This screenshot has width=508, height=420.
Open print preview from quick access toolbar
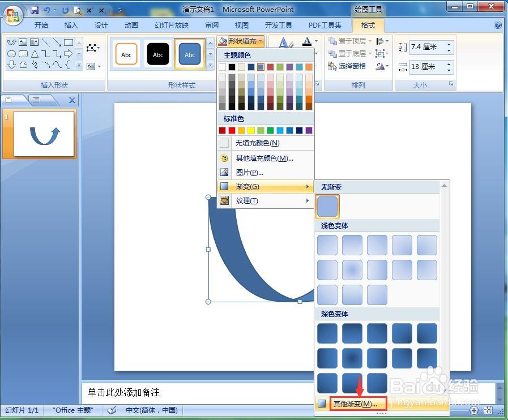pyautogui.click(x=78, y=10)
